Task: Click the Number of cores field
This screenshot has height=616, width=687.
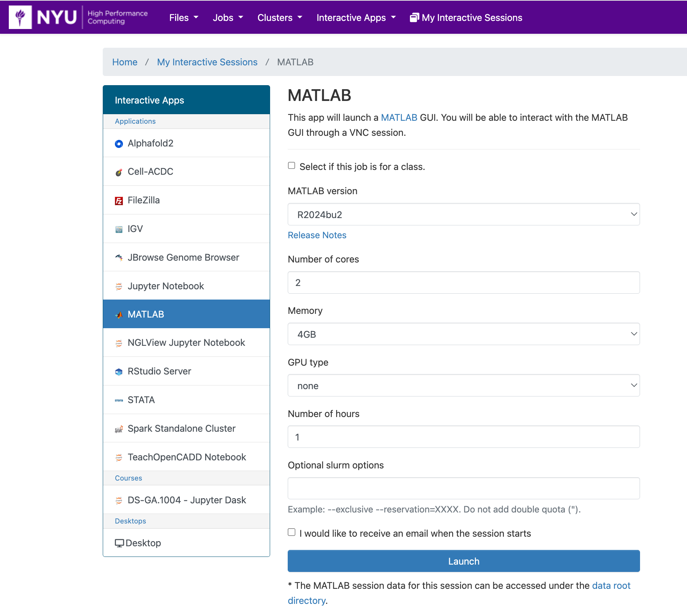Action: pos(464,283)
